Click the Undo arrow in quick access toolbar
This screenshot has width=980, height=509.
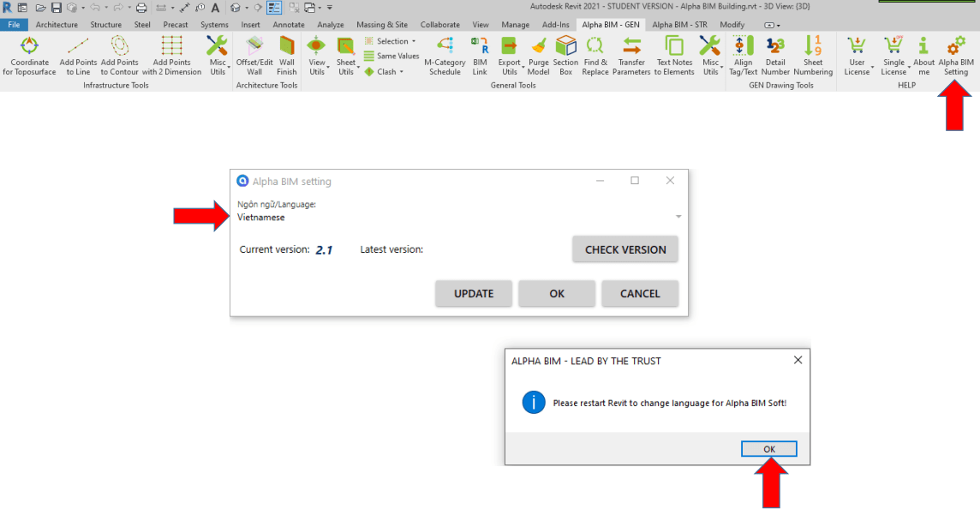pyautogui.click(x=95, y=8)
